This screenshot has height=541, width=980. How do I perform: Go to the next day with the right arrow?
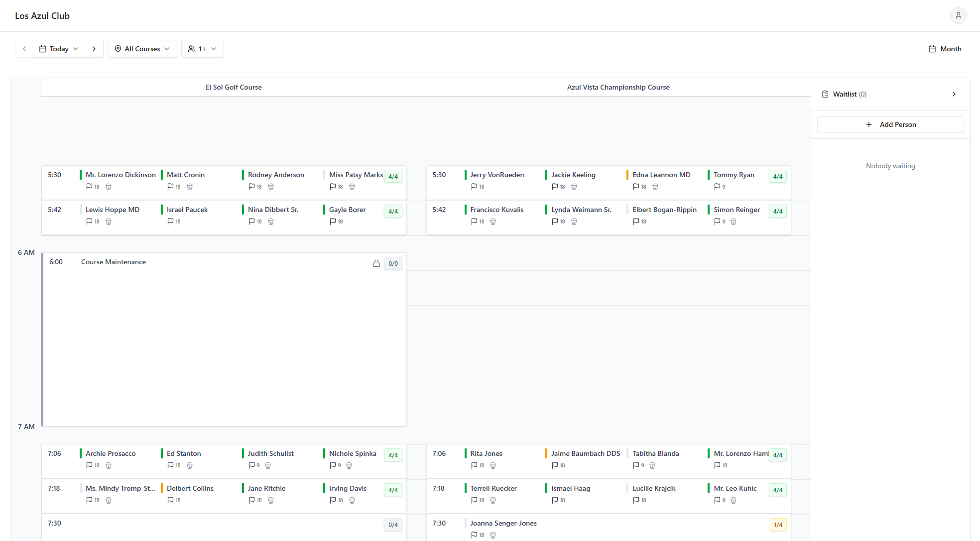click(94, 49)
